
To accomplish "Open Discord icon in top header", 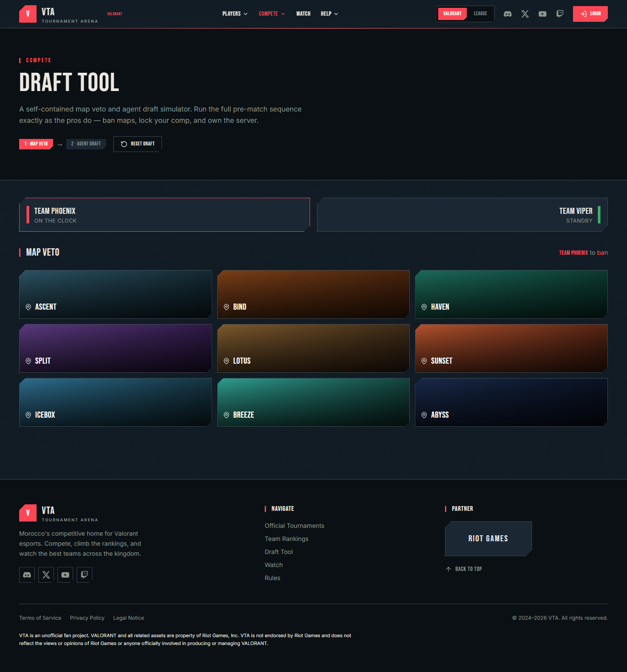I will pos(508,14).
